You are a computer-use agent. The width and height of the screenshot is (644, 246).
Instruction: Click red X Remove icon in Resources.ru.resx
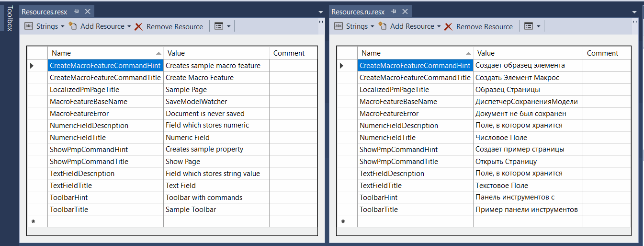(x=448, y=27)
